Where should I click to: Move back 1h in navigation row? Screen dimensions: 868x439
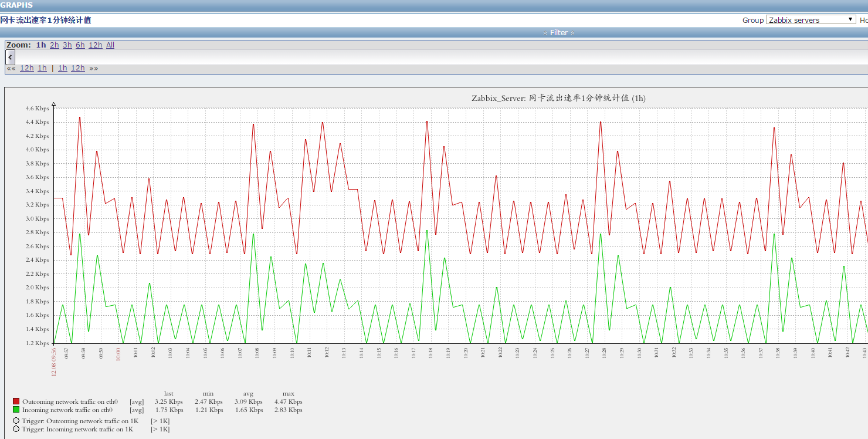click(x=42, y=68)
